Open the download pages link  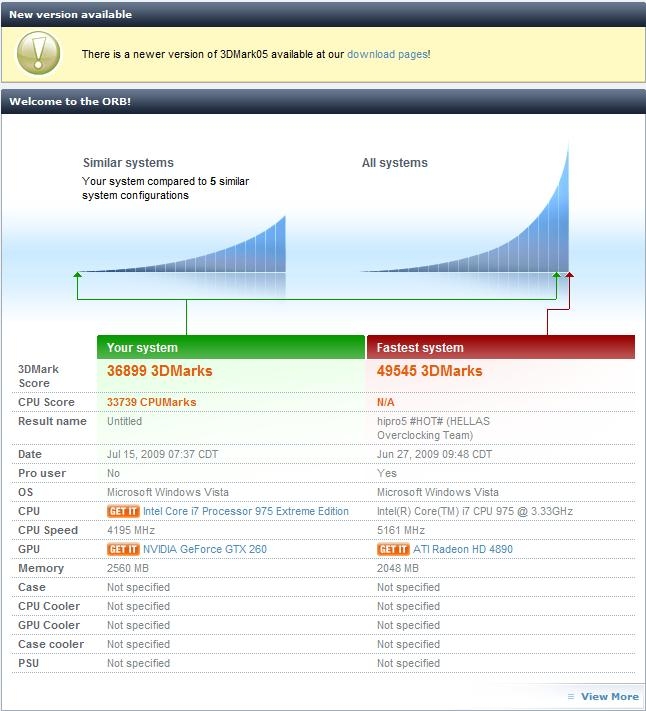(x=388, y=54)
